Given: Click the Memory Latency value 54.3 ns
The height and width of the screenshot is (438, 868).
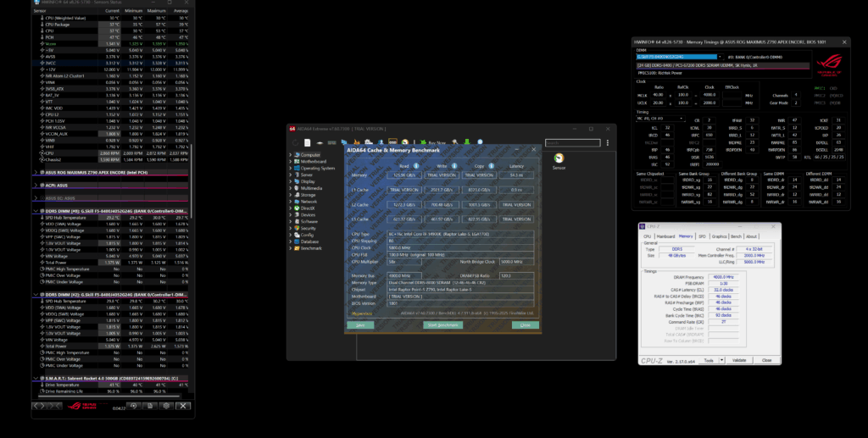Looking at the screenshot, I should [516, 175].
